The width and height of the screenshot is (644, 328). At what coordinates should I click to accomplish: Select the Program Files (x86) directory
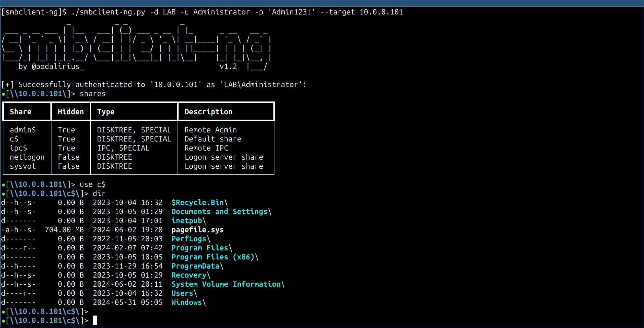(x=213, y=257)
